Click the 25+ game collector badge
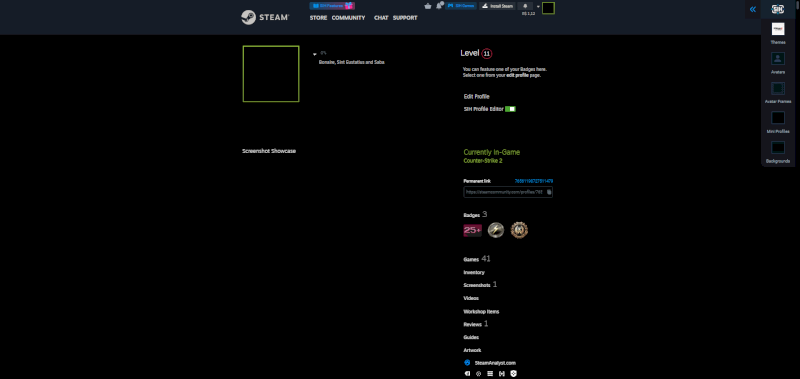800x379 pixels. pyautogui.click(x=472, y=231)
